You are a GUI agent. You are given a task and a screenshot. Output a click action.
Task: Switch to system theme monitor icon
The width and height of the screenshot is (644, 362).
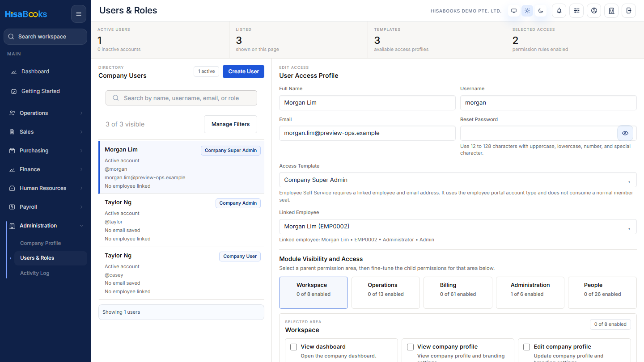click(x=514, y=11)
